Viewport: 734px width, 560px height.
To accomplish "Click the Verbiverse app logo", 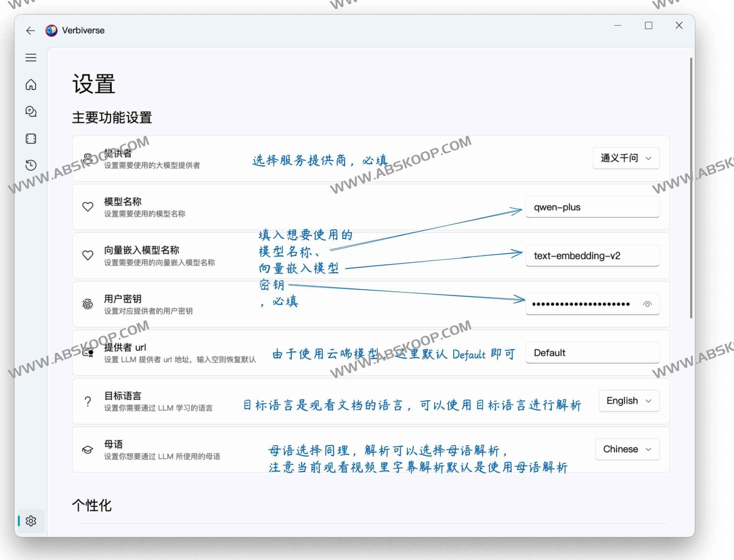I will 51,30.
